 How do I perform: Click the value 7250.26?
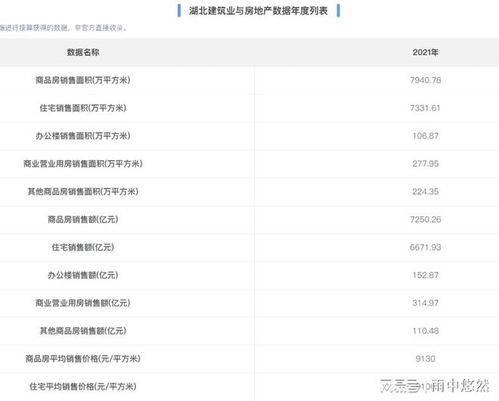(425, 219)
